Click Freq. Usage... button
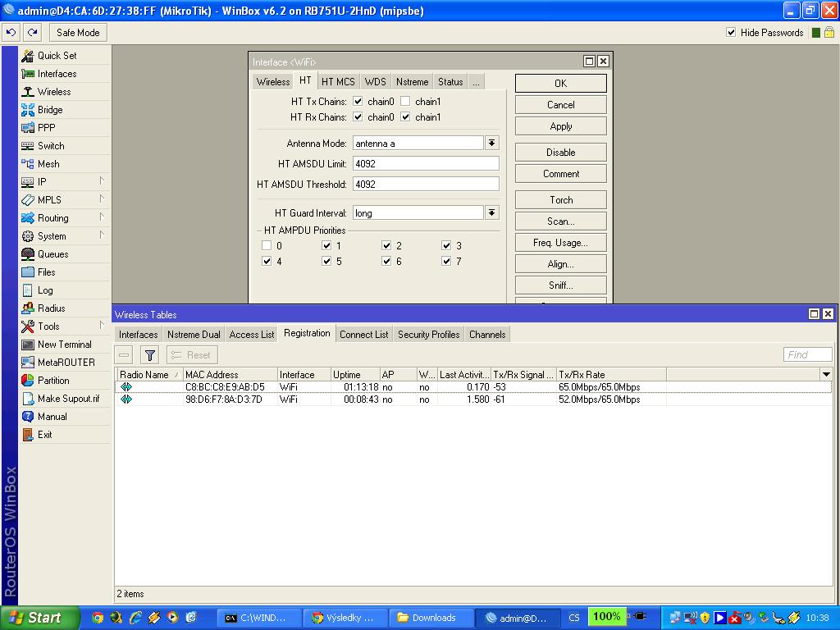This screenshot has width=840, height=630. click(x=561, y=243)
